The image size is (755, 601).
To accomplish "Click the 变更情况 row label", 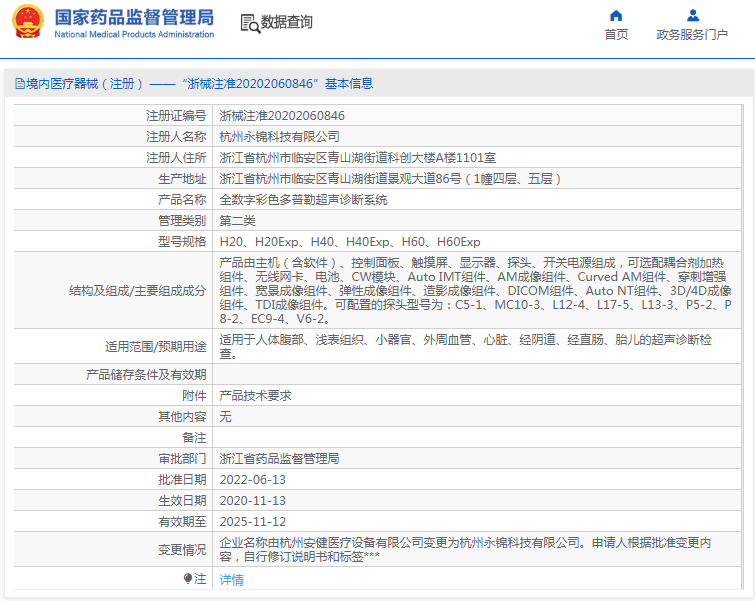I will tap(182, 549).
